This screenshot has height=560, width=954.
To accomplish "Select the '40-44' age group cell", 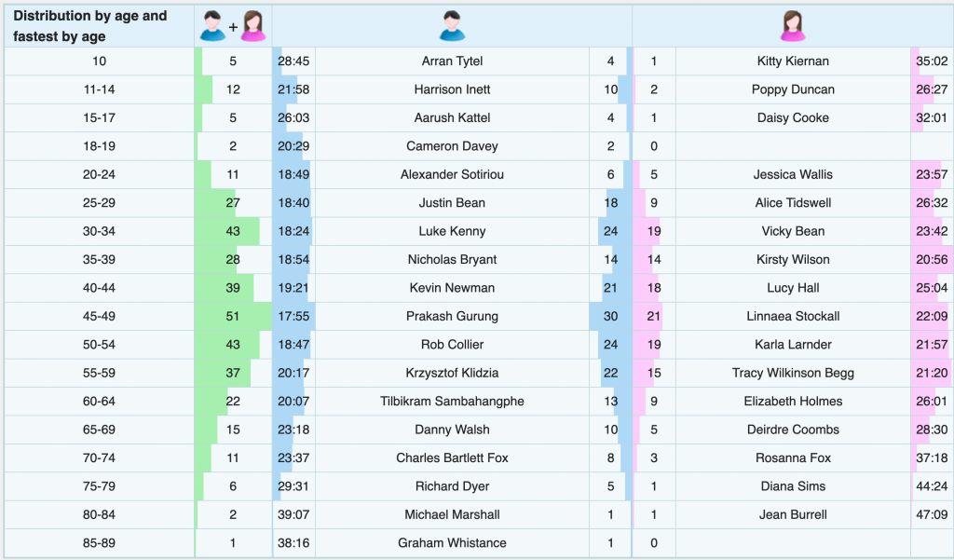I will click(x=99, y=288).
